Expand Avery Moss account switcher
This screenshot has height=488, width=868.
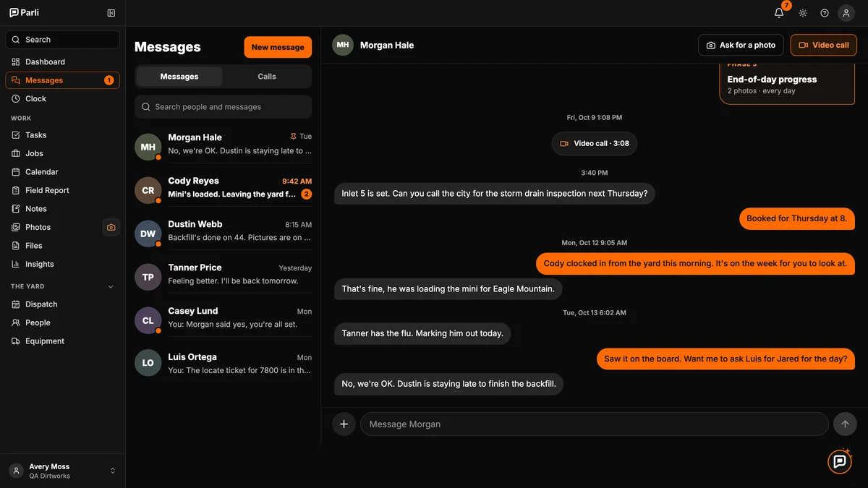(x=62, y=471)
